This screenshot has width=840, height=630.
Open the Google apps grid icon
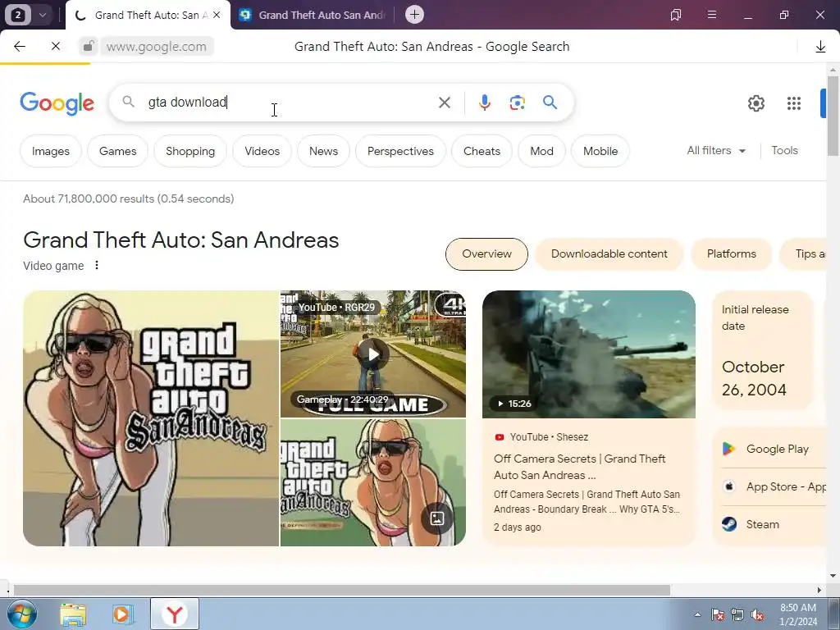point(794,103)
